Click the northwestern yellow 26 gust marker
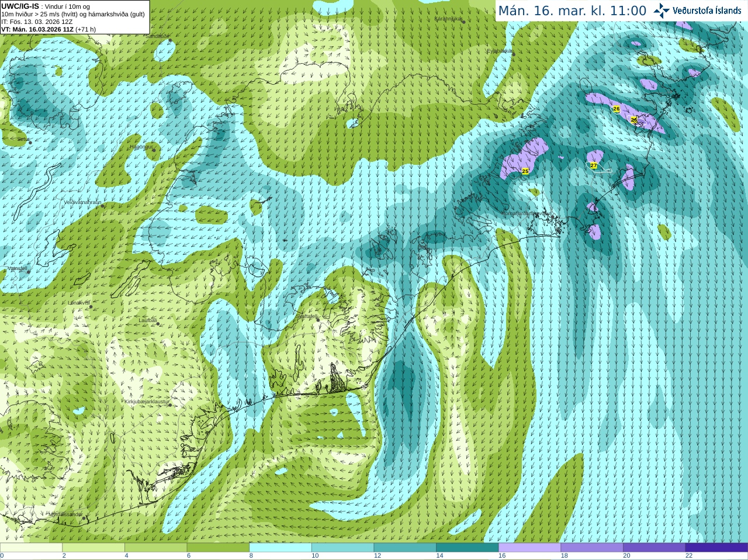The width and height of the screenshot is (748, 560). (616, 109)
